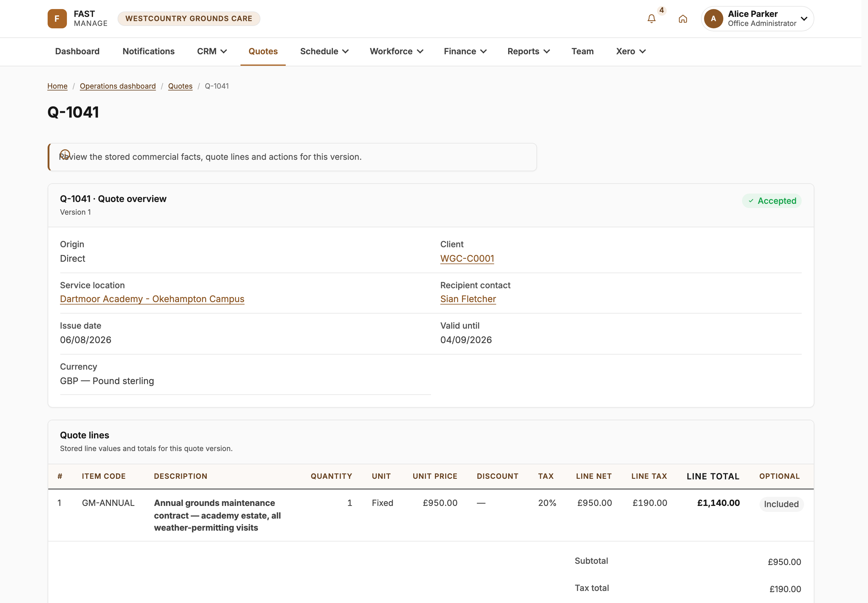Viewport: 868px width, 603px height.
Task: Click the Tax total £190.00 amount
Action: 785,589
